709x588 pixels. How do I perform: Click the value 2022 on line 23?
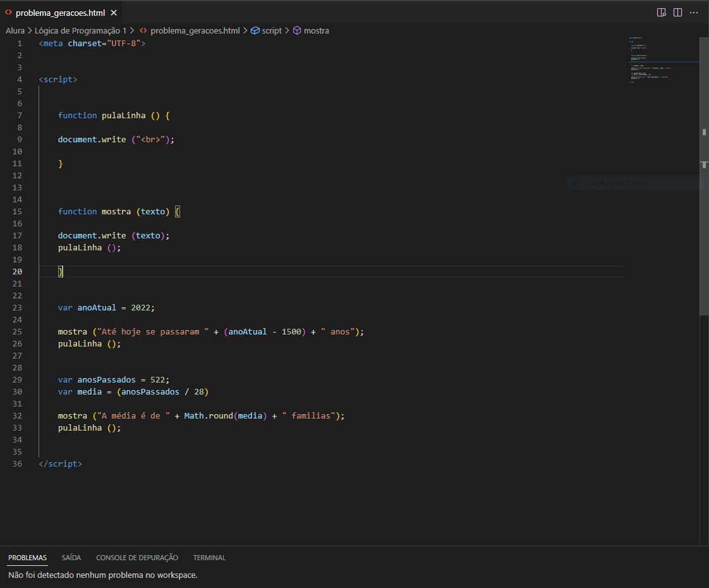(141, 307)
